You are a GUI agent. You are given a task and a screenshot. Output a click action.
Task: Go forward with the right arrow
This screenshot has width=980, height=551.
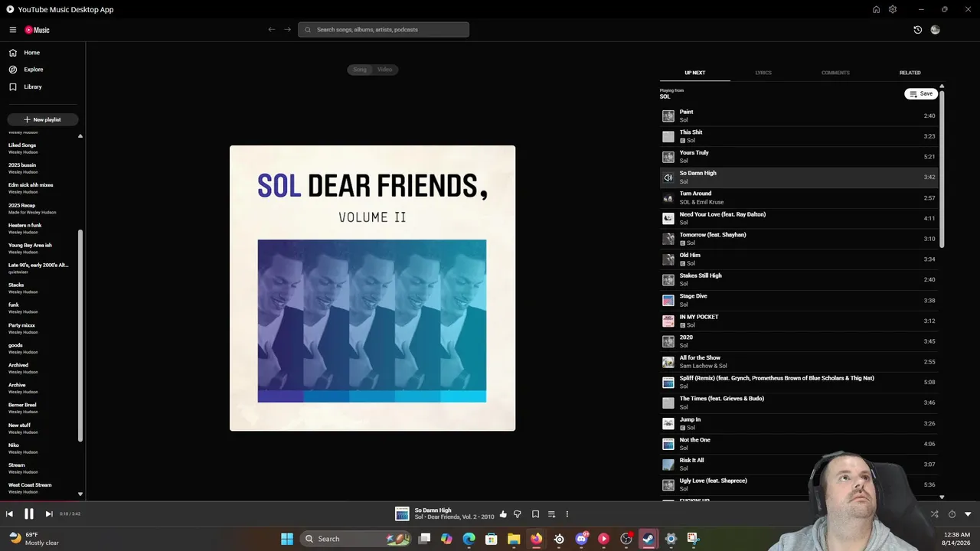coord(288,30)
